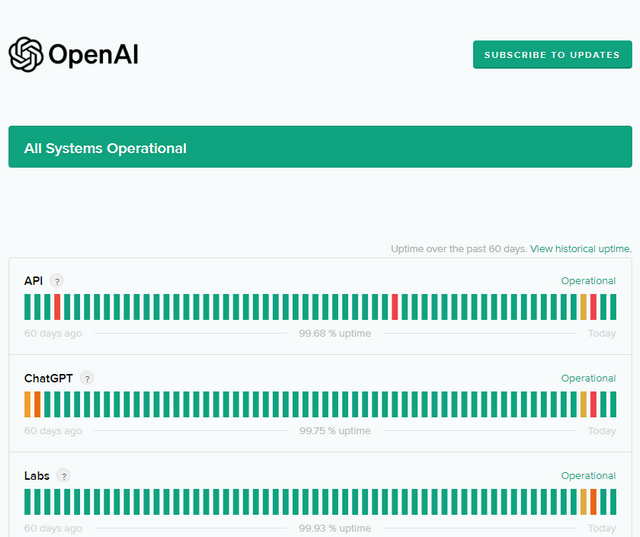Click the Labs component name
This screenshot has width=640, height=537.
click(x=37, y=476)
